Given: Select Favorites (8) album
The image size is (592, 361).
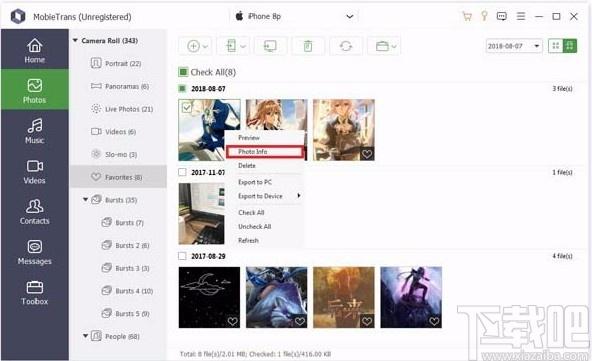Looking at the screenshot, I should (x=119, y=177).
